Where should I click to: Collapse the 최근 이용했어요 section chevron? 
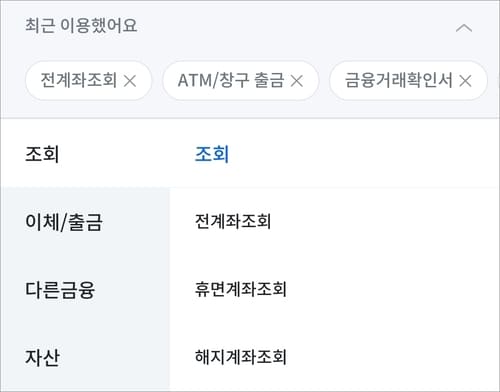(x=464, y=28)
